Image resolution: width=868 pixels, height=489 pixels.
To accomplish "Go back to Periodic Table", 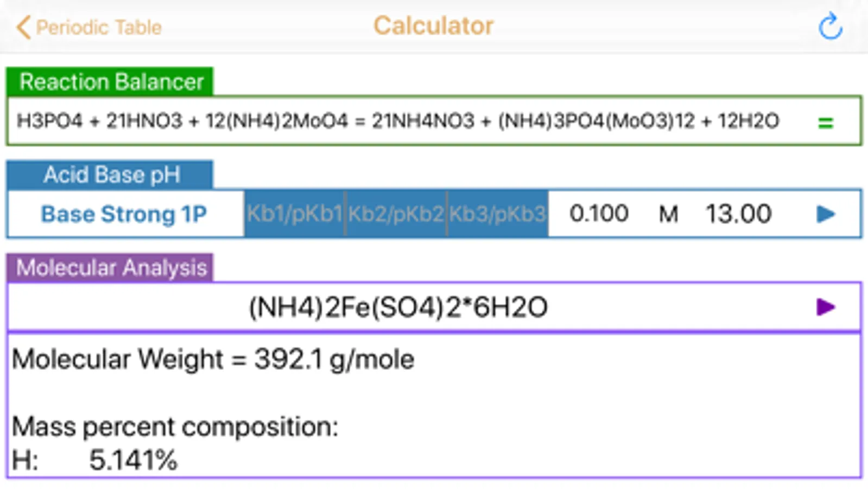I will [23, 27].
